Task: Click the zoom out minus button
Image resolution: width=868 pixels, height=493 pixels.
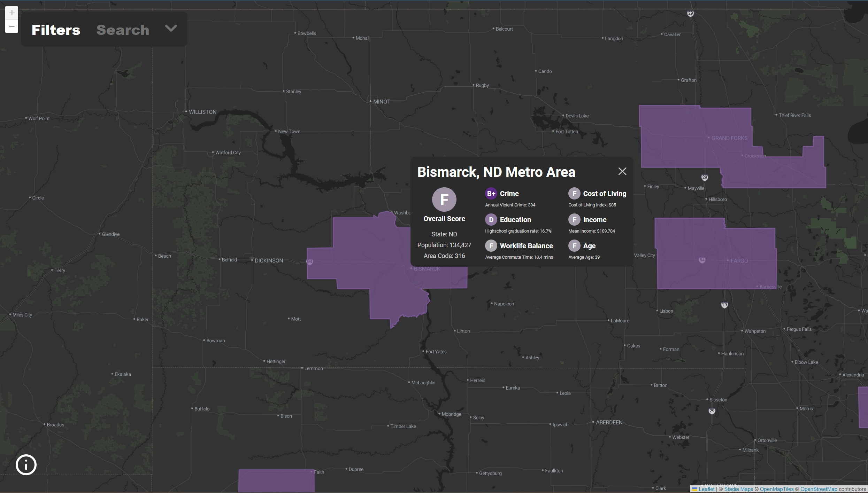Action: coord(11,26)
